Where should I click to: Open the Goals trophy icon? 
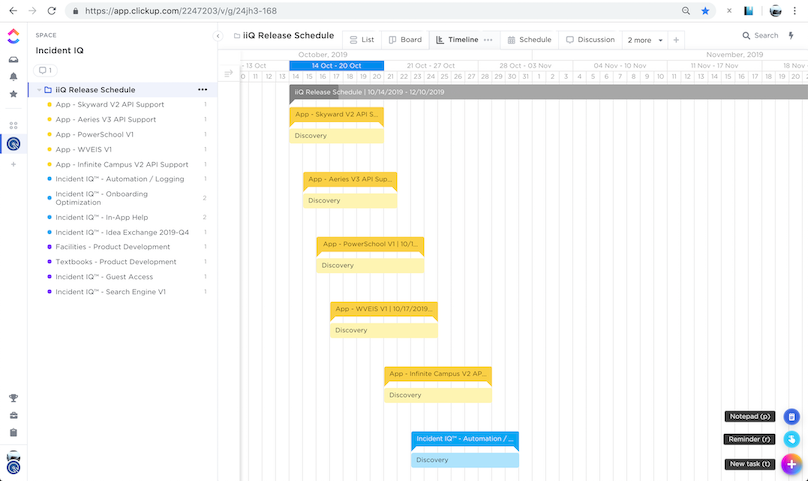click(x=13, y=398)
